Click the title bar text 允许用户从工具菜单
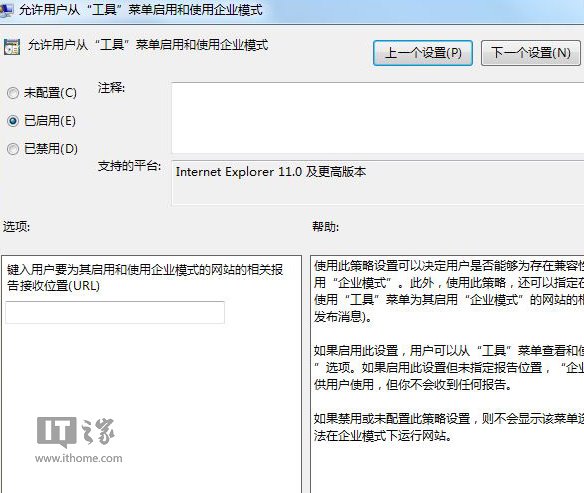 (141, 10)
